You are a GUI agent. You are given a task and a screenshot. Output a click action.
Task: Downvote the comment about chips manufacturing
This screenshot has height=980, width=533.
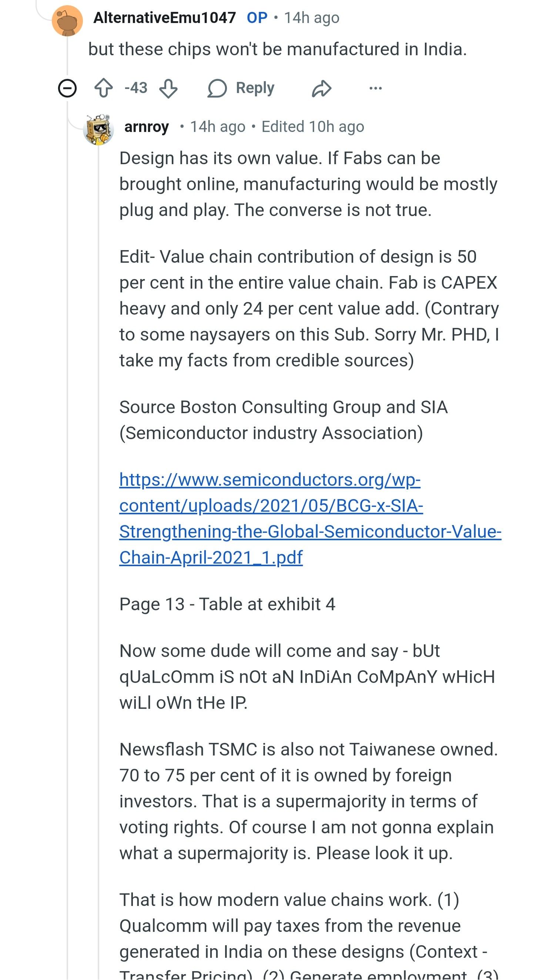(168, 88)
